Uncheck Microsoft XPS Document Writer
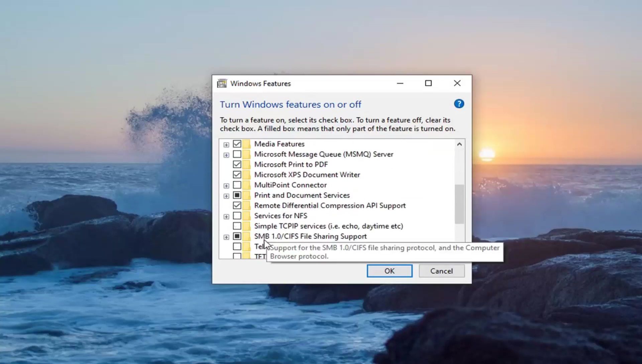 coord(237,175)
